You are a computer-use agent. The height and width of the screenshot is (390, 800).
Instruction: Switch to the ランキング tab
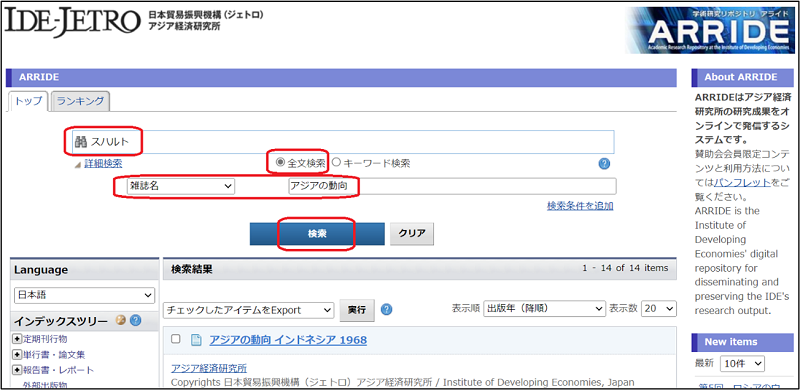81,101
